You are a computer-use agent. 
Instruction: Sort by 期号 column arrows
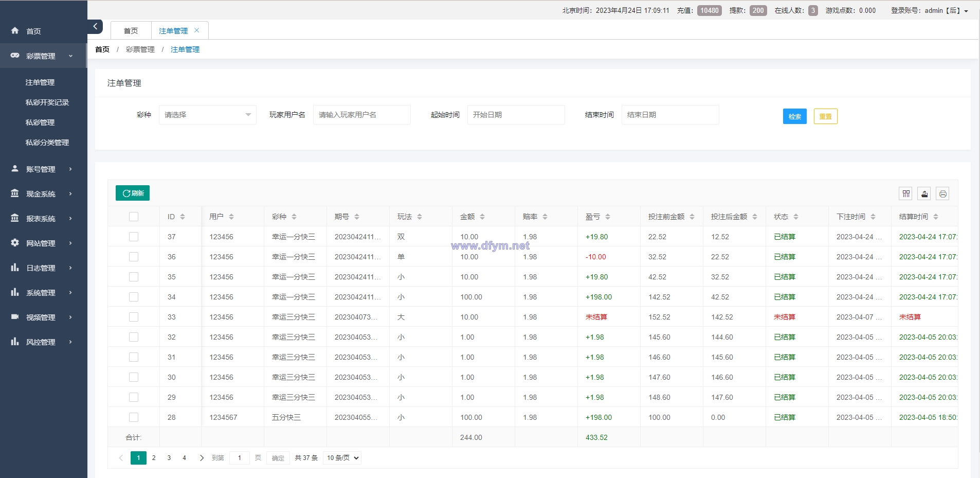click(357, 217)
